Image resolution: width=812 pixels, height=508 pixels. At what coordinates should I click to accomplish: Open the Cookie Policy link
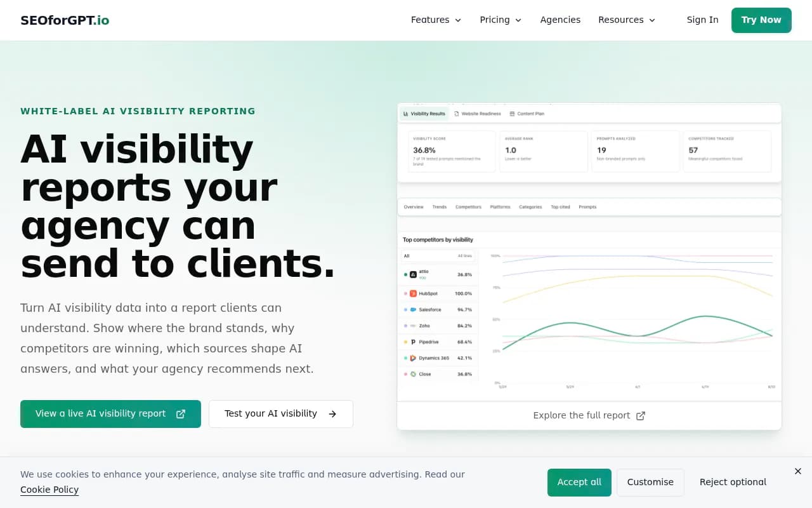click(49, 490)
